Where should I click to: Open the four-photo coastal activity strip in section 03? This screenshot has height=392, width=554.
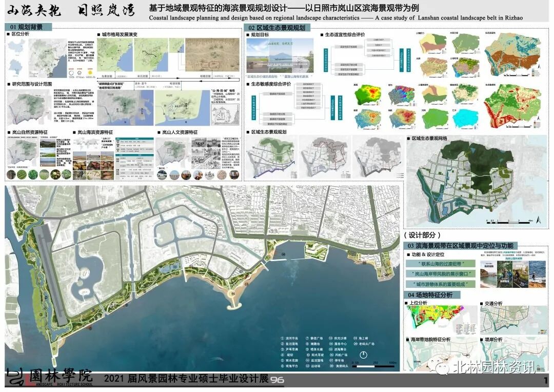(513, 275)
